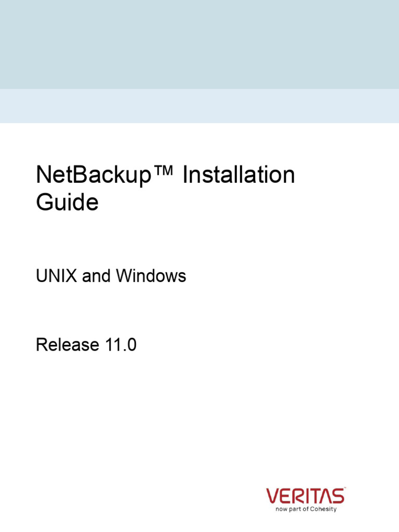Click the dark blue header band
The image size is (399, 532).
(199, 44)
